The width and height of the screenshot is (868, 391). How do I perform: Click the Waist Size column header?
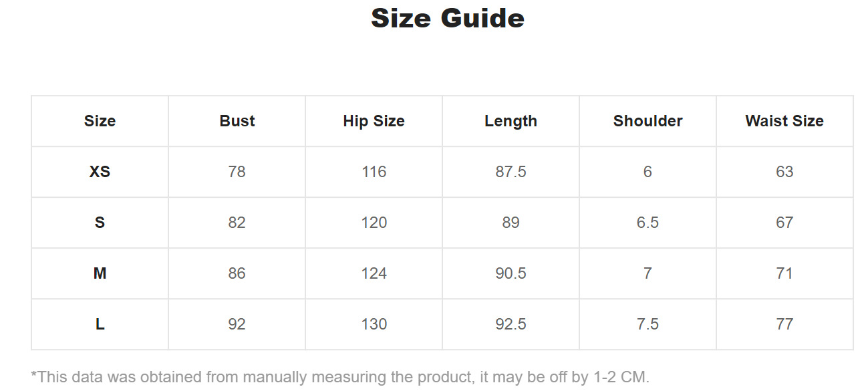[x=784, y=121]
